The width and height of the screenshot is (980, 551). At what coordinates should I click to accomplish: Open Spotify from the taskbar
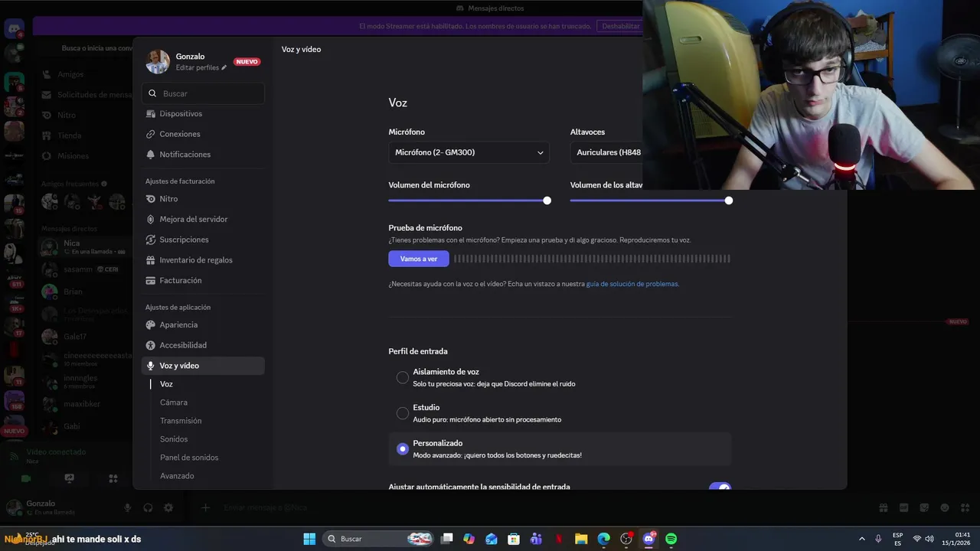tap(671, 539)
